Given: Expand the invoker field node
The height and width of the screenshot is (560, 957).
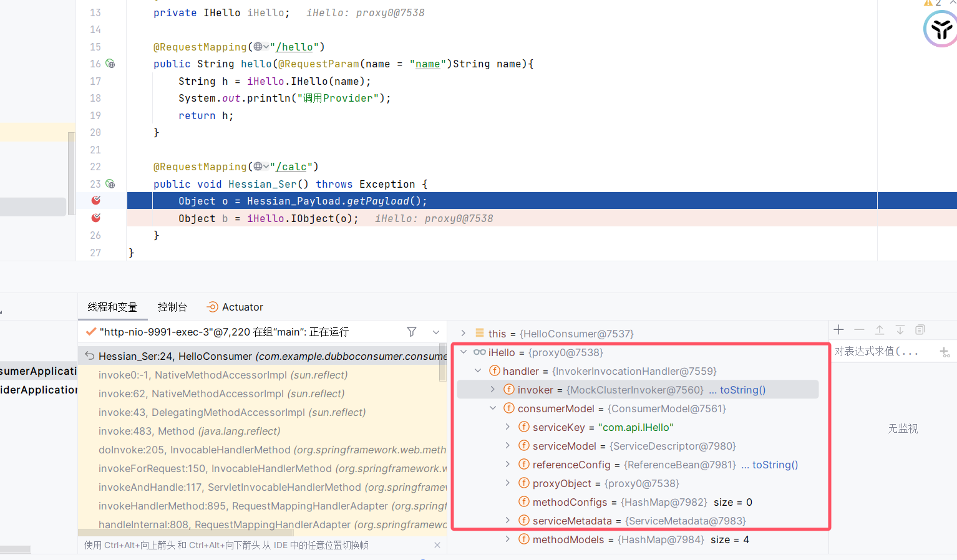Looking at the screenshot, I should (493, 390).
